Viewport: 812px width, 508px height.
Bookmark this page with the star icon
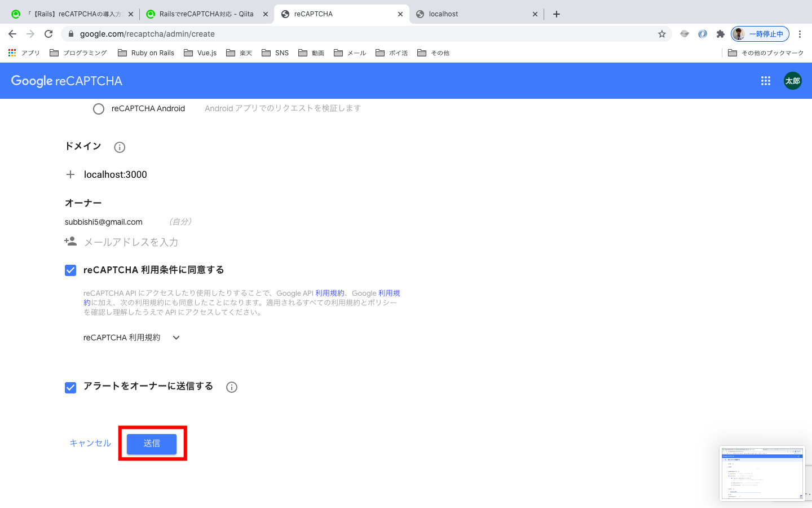click(x=662, y=34)
